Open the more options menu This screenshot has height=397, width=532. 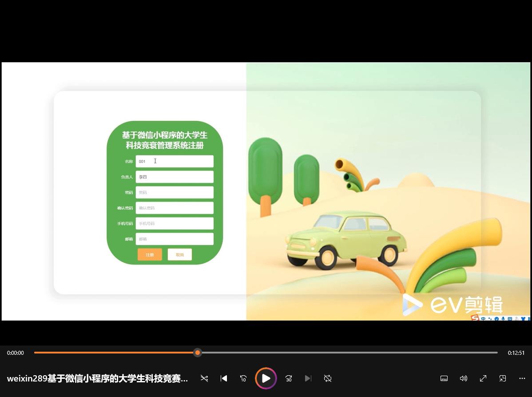click(x=522, y=378)
